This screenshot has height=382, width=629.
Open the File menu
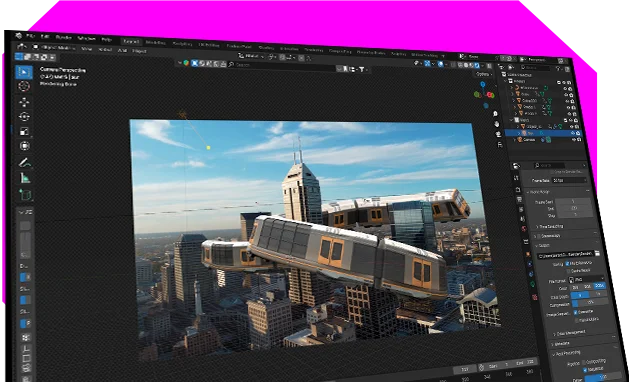pos(30,36)
